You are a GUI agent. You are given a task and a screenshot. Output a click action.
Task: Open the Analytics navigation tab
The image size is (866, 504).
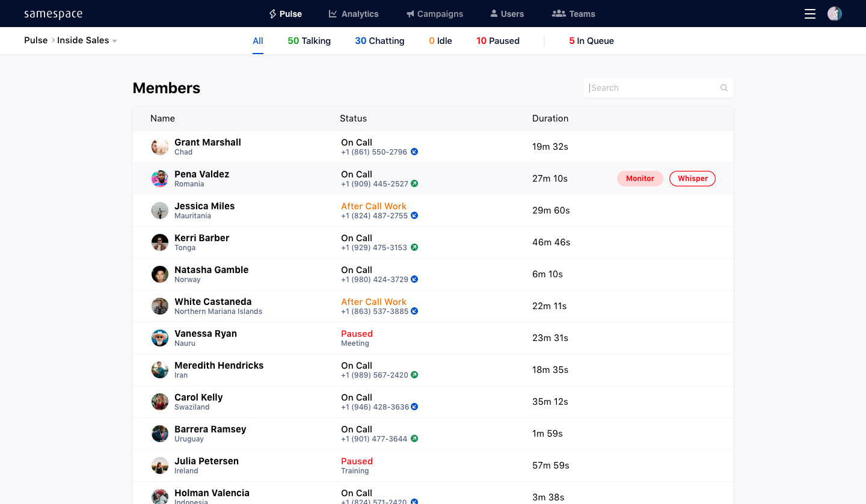click(354, 14)
